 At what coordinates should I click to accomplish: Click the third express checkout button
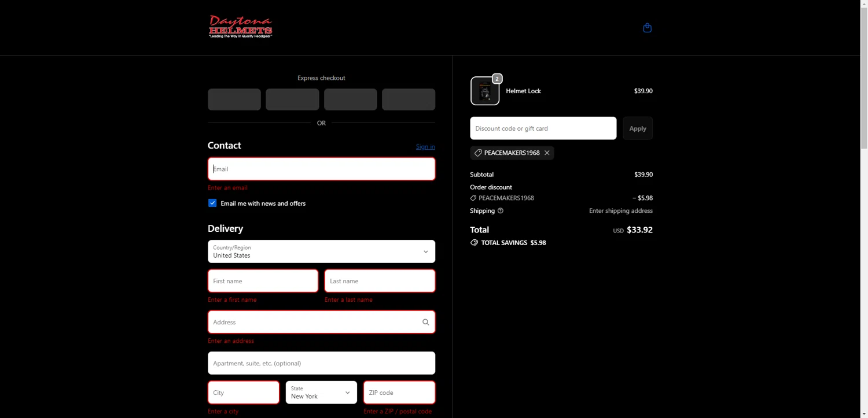pos(351,99)
